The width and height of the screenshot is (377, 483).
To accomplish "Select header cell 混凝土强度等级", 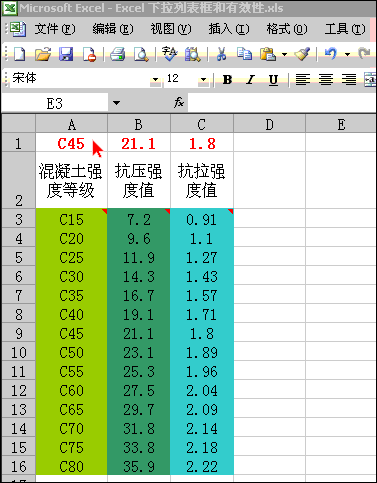I will (71, 180).
